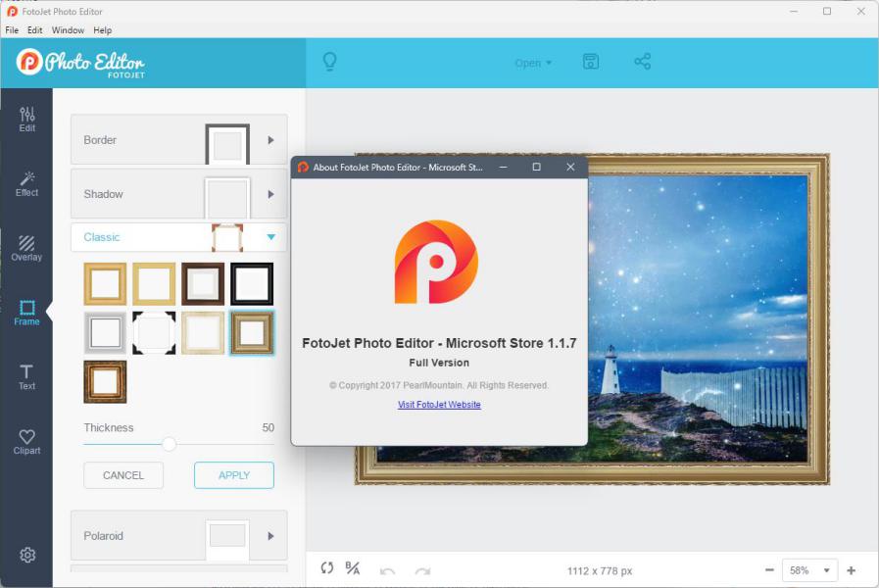Expand the Shadow frame category

pos(178,194)
